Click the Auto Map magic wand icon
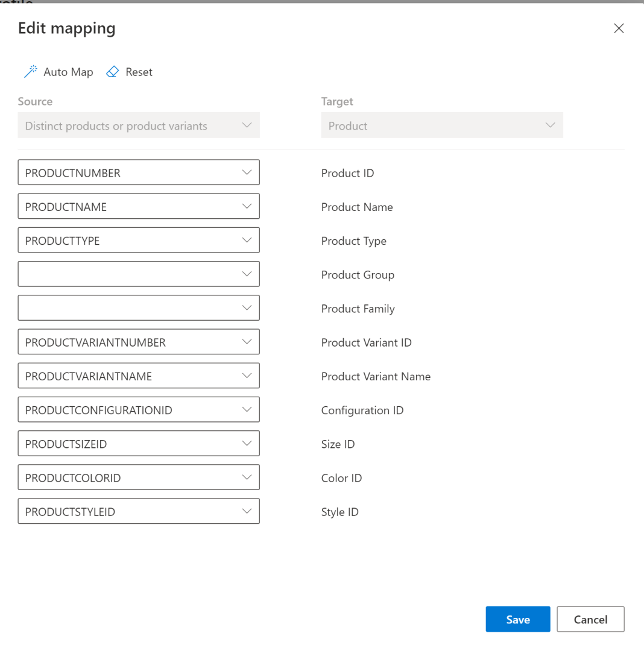 click(30, 72)
